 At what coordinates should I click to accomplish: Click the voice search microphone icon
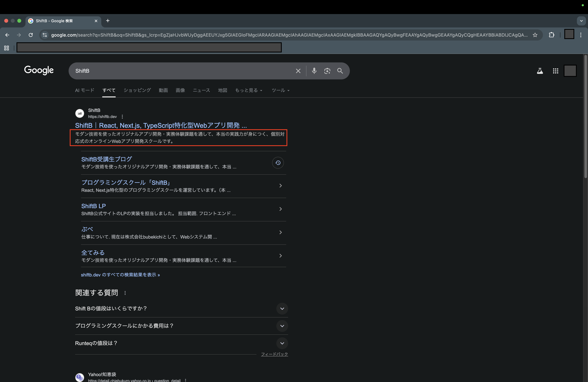314,71
